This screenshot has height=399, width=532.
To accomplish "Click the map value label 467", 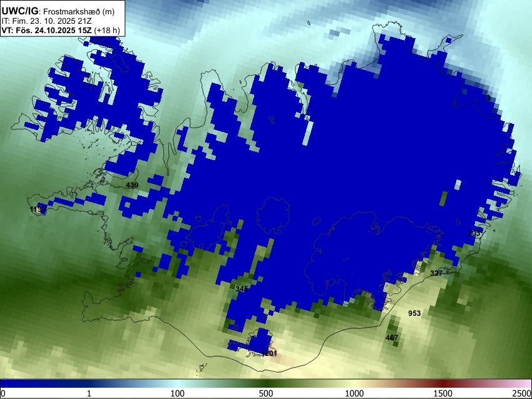I will point(392,338).
